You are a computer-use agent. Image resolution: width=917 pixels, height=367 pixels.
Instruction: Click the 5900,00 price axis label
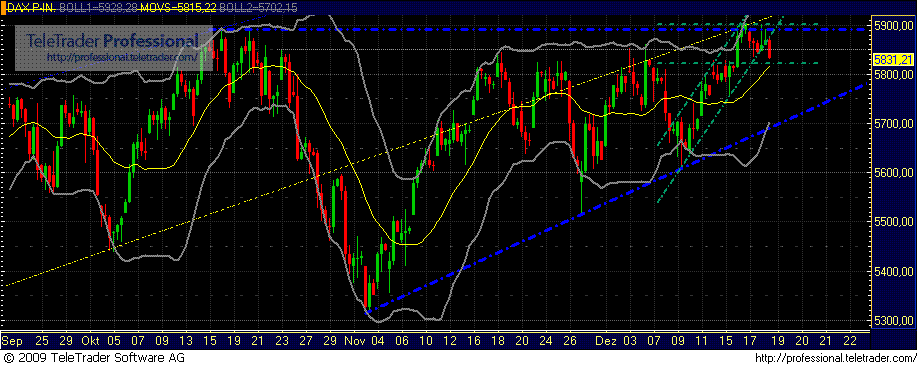[x=893, y=26]
